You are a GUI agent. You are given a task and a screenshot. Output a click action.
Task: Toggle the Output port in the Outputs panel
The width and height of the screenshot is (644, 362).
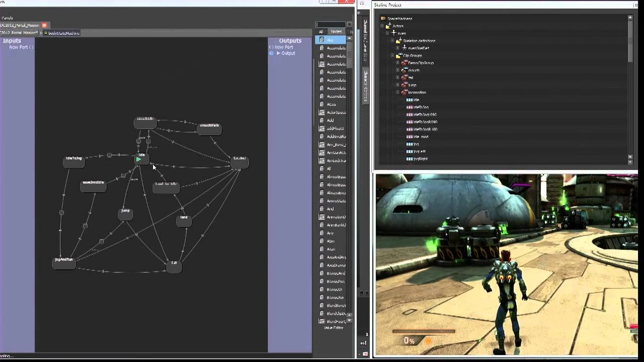point(271,53)
